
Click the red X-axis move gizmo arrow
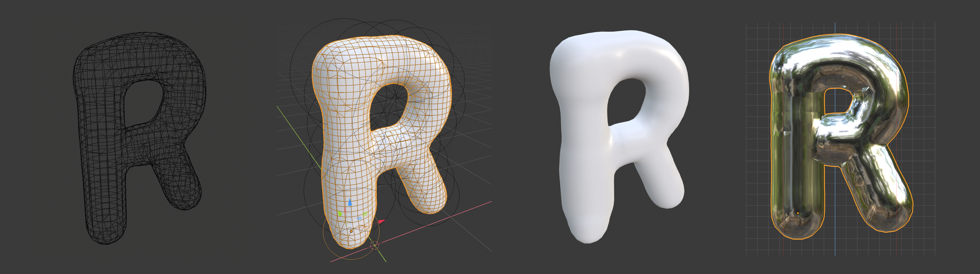pyautogui.click(x=382, y=221)
